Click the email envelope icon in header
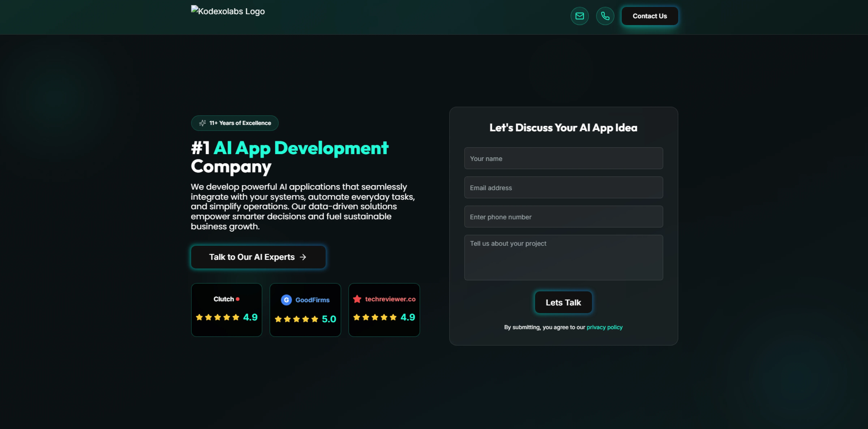This screenshot has height=429, width=868. point(580,16)
